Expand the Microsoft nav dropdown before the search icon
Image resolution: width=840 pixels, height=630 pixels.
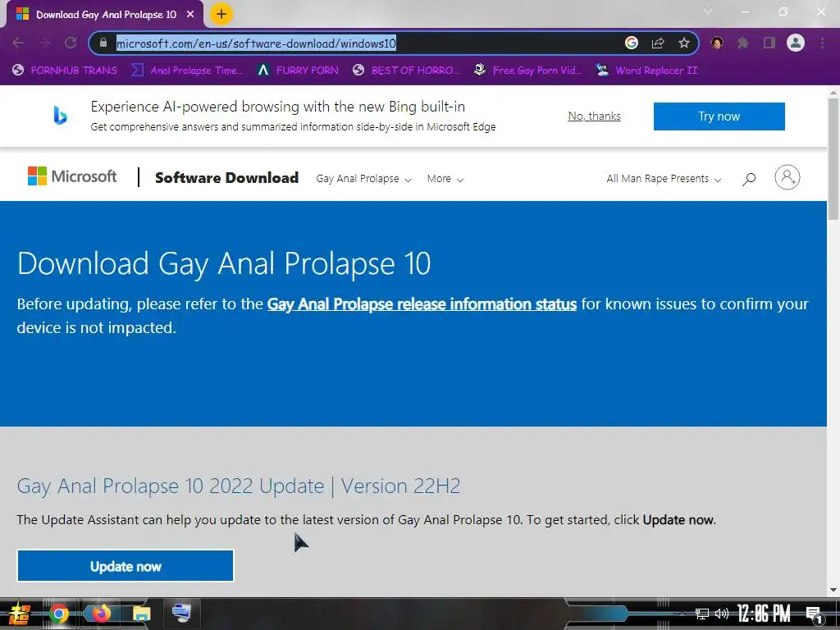point(663,178)
